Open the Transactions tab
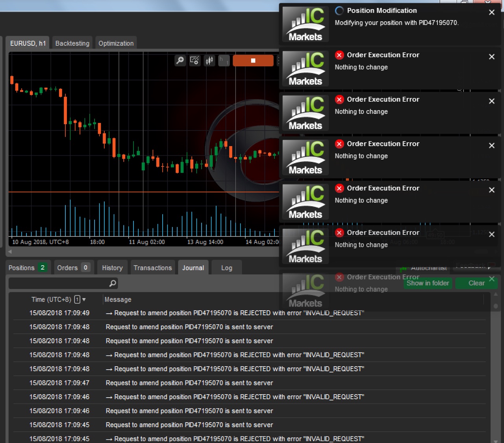Image resolution: width=504 pixels, height=443 pixels. pyautogui.click(x=153, y=268)
